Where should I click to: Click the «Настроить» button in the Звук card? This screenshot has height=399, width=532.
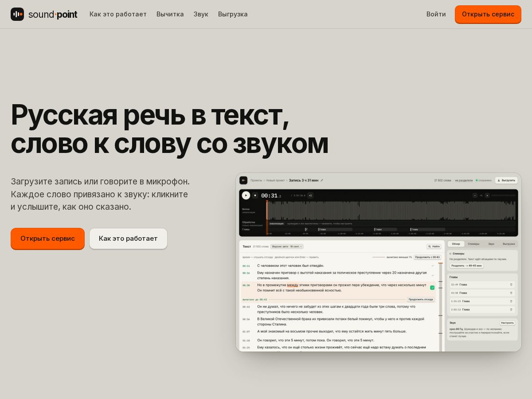point(508,323)
